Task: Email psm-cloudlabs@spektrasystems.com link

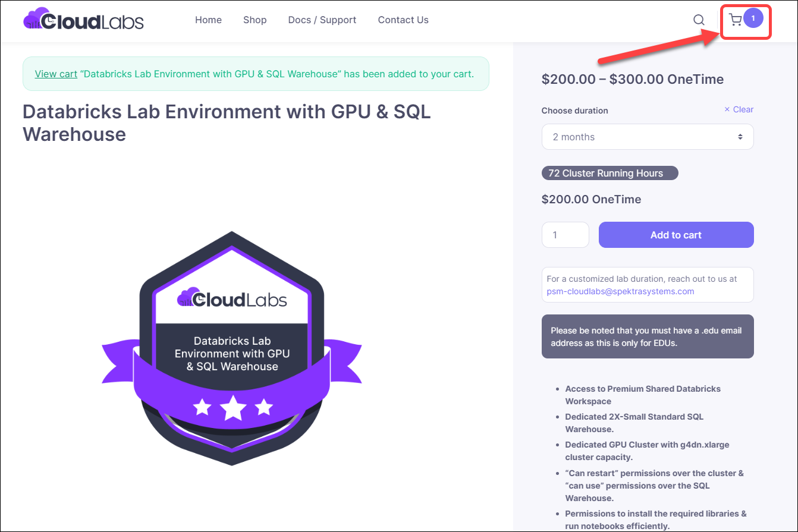Action: point(620,291)
